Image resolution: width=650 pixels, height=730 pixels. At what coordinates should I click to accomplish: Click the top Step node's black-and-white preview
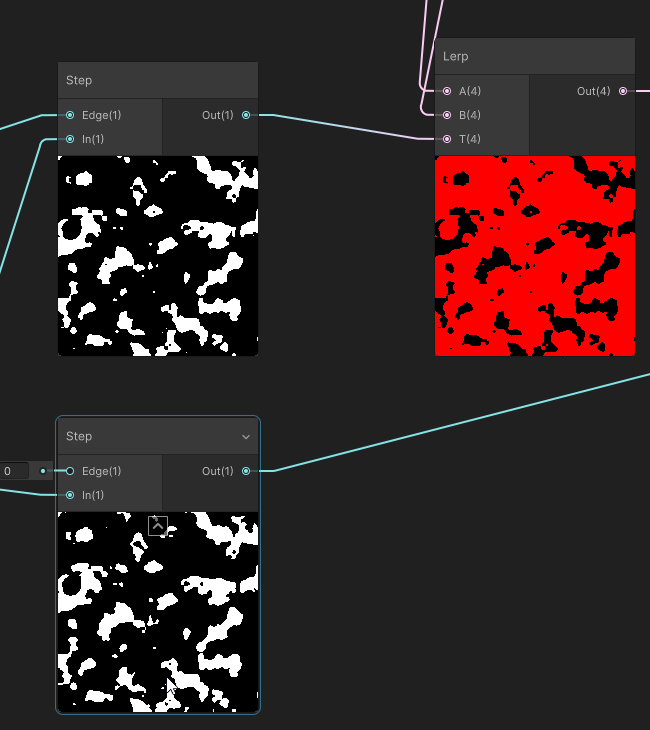tap(158, 256)
